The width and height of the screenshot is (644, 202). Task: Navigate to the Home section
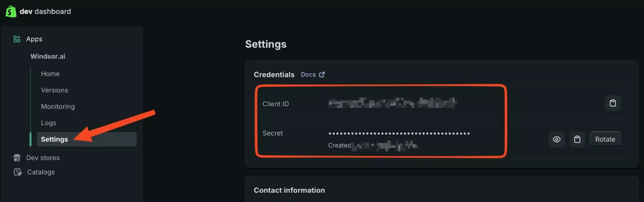[x=50, y=74]
